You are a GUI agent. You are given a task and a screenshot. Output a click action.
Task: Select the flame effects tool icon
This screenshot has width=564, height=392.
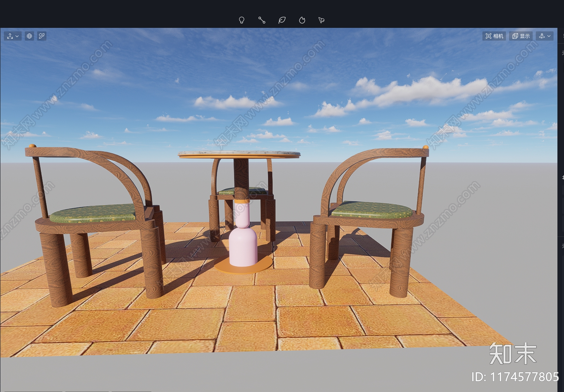pos(302,20)
